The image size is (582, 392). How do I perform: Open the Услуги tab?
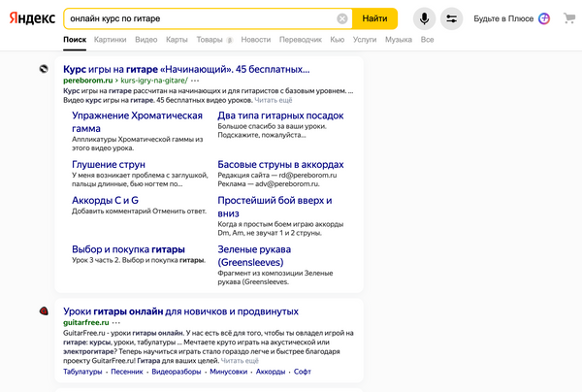[x=365, y=40]
